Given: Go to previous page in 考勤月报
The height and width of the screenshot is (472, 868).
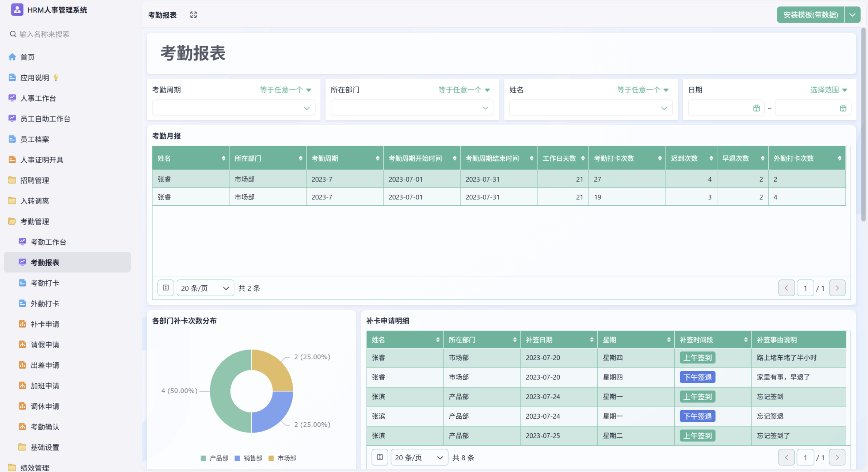Looking at the screenshot, I should (x=786, y=288).
